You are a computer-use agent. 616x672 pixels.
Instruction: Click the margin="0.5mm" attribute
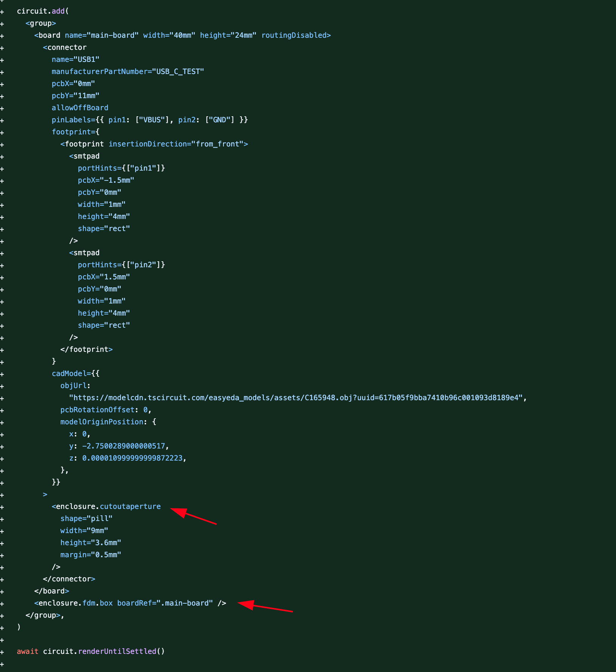91,555
